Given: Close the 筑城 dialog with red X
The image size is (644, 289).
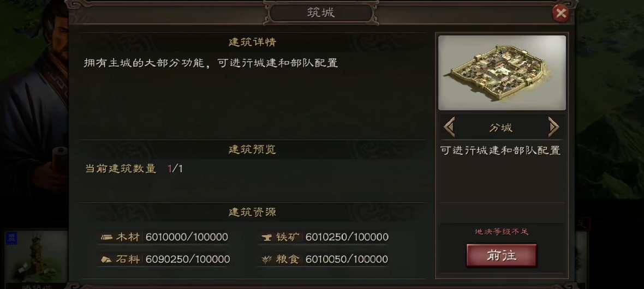Looking at the screenshot, I should point(560,14).
